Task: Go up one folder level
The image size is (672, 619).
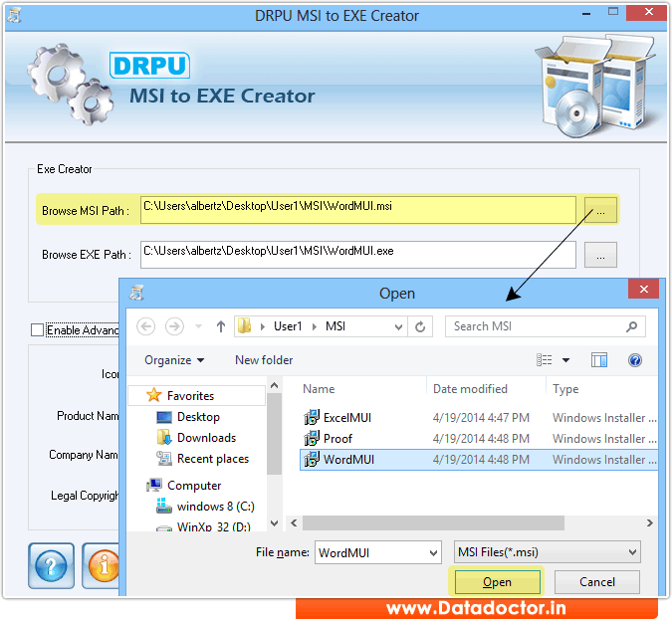Action: tap(221, 326)
